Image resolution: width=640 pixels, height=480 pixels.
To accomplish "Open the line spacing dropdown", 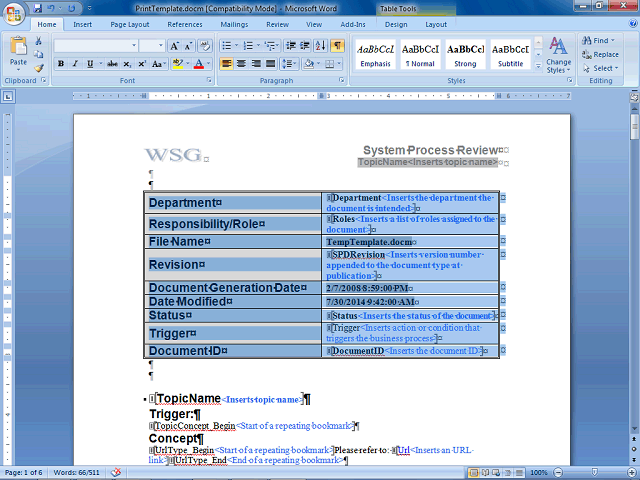I will [289, 64].
